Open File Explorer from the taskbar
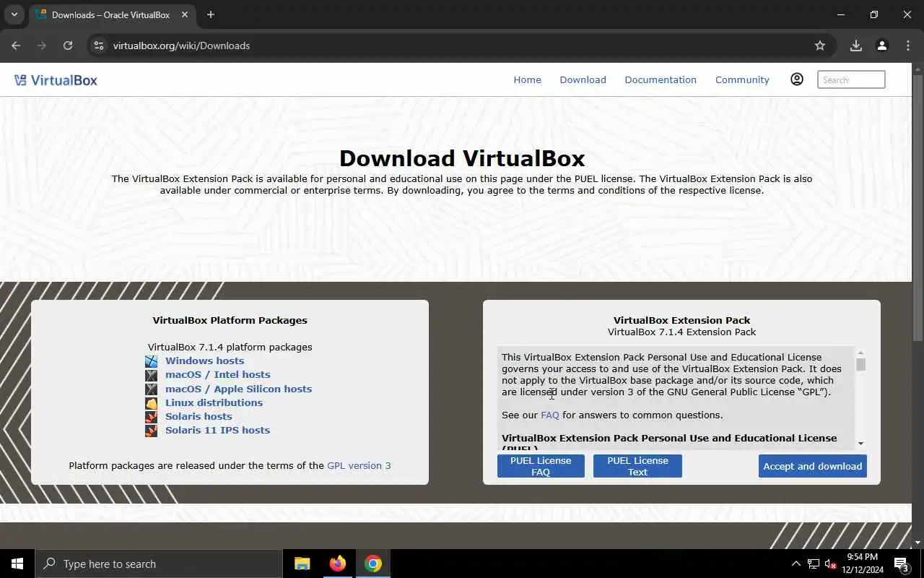This screenshot has width=924, height=578. tap(302, 564)
